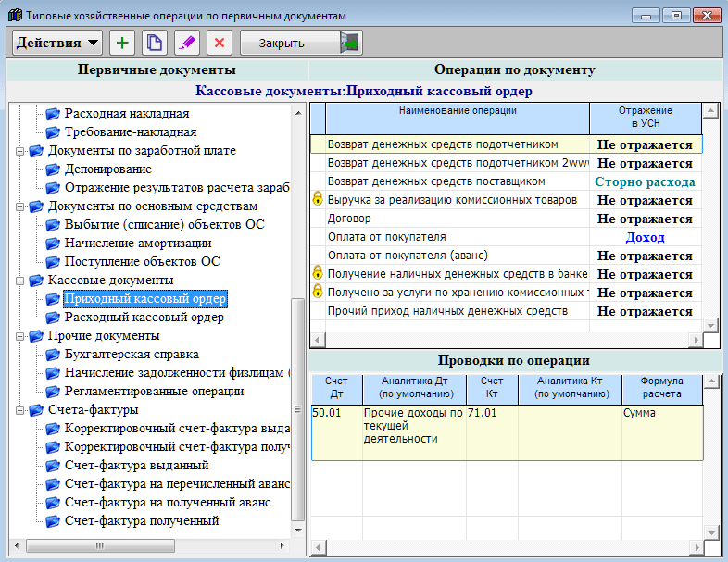Image resolution: width=728 pixels, height=562 pixels.
Task: Click the Доход cell in Отражение в УСН
Action: (646, 237)
